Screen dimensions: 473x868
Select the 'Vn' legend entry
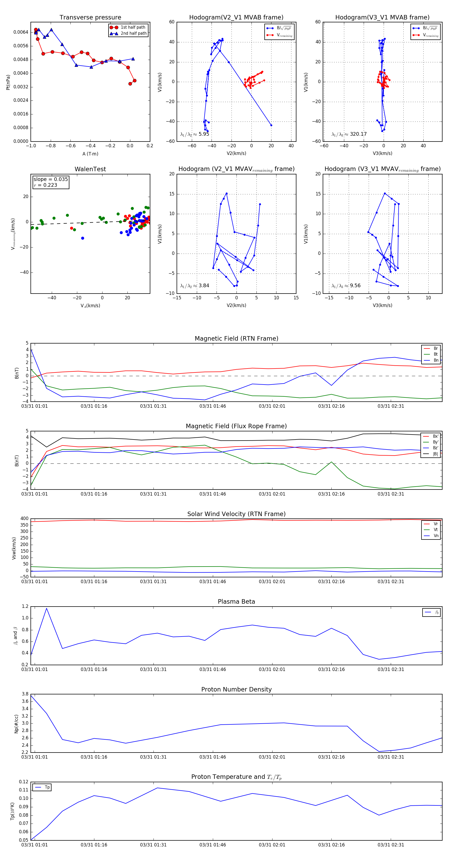tap(431, 536)
